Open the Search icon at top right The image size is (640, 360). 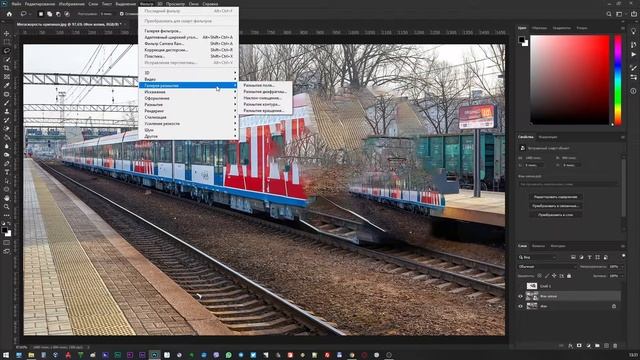609,14
